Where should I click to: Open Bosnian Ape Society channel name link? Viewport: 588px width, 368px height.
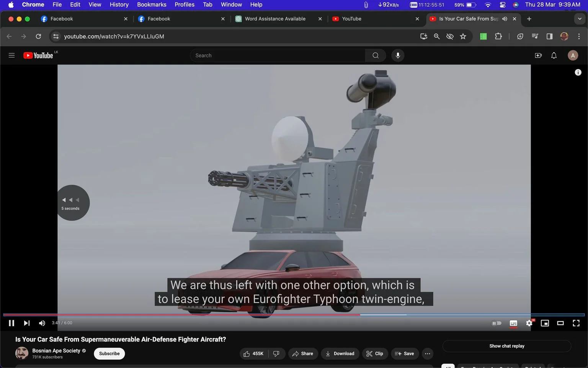coord(56,351)
